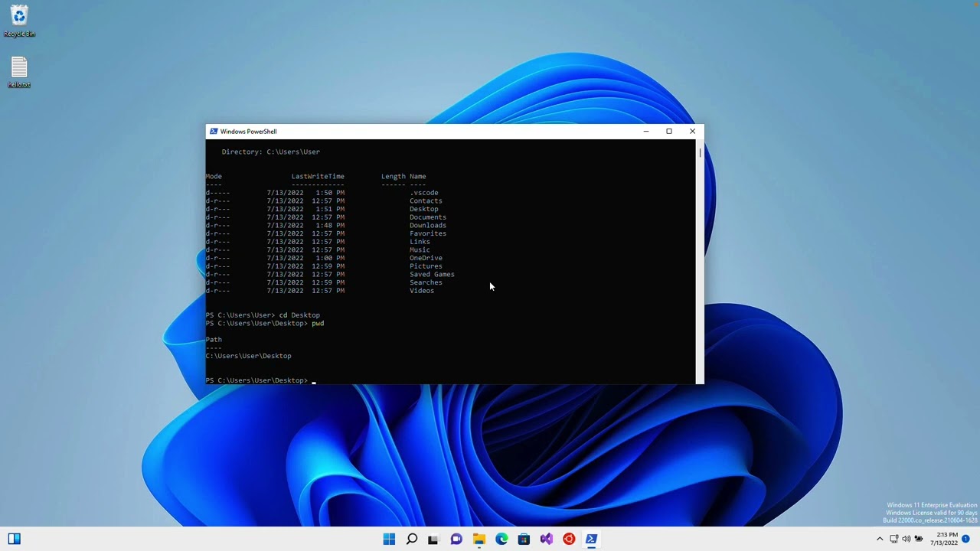
Task: Maximize the Windows PowerShell window
Action: point(668,131)
